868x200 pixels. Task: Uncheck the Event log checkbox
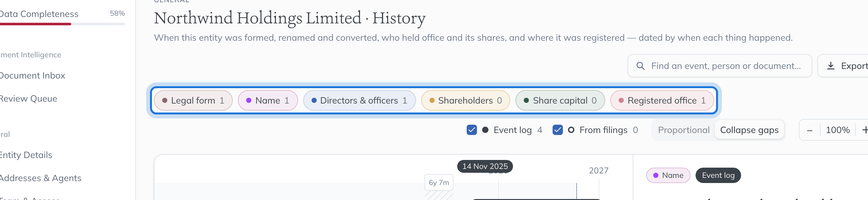pyautogui.click(x=472, y=130)
